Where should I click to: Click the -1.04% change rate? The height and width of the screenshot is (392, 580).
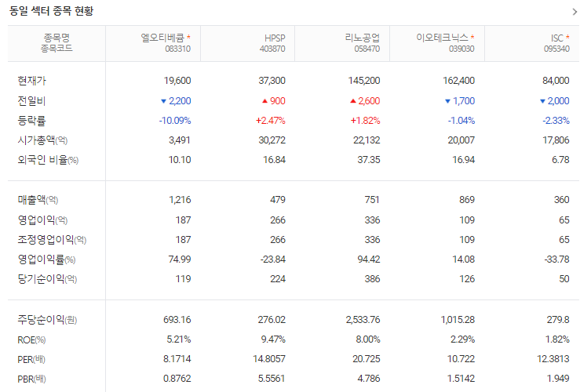(461, 121)
